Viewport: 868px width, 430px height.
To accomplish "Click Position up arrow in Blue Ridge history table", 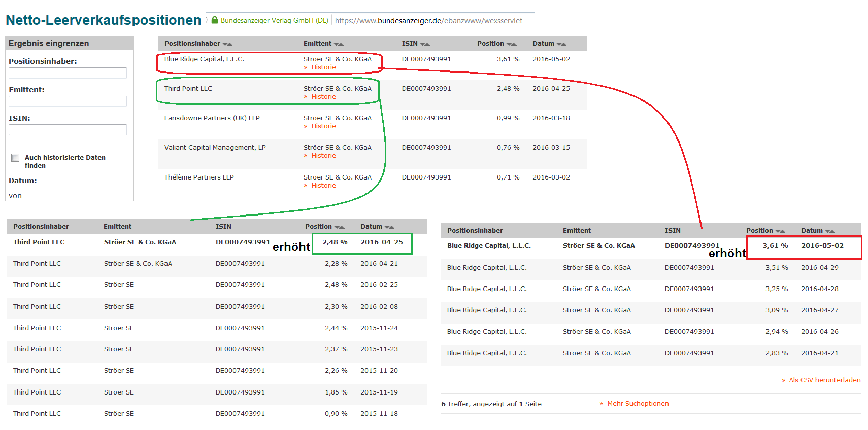I will [x=782, y=231].
